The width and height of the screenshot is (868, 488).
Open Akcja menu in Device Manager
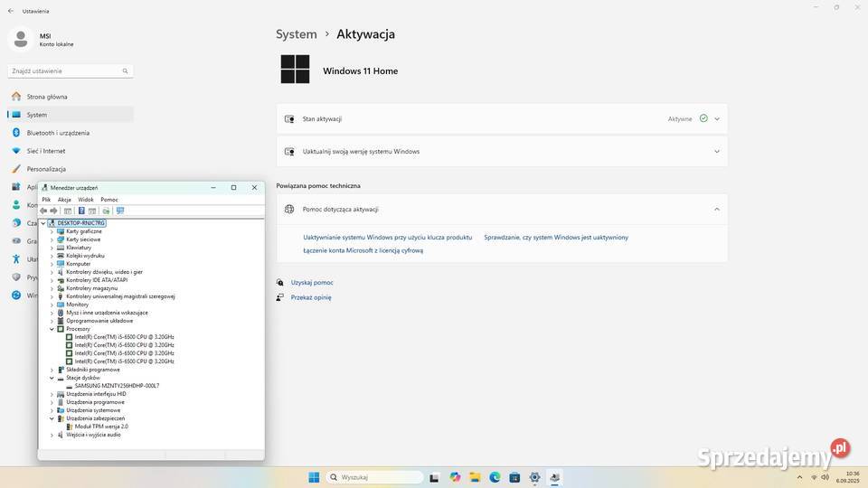[x=64, y=199]
